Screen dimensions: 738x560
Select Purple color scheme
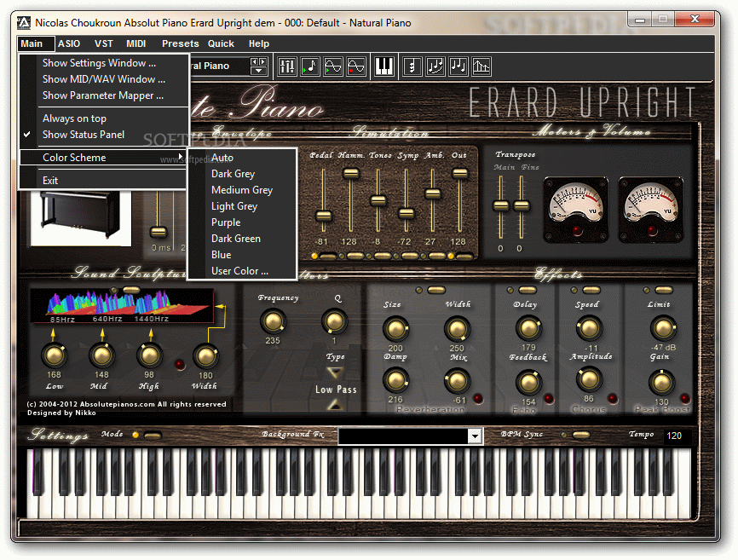242,222
